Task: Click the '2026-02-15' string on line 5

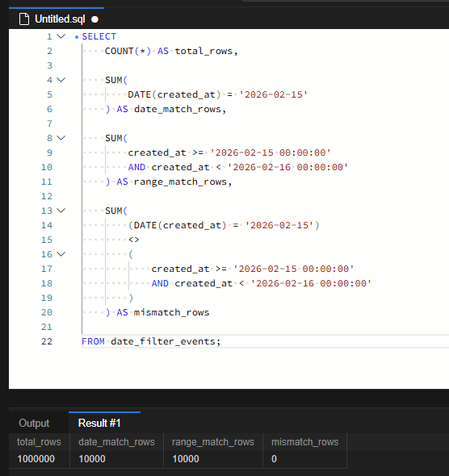Action: (274, 94)
